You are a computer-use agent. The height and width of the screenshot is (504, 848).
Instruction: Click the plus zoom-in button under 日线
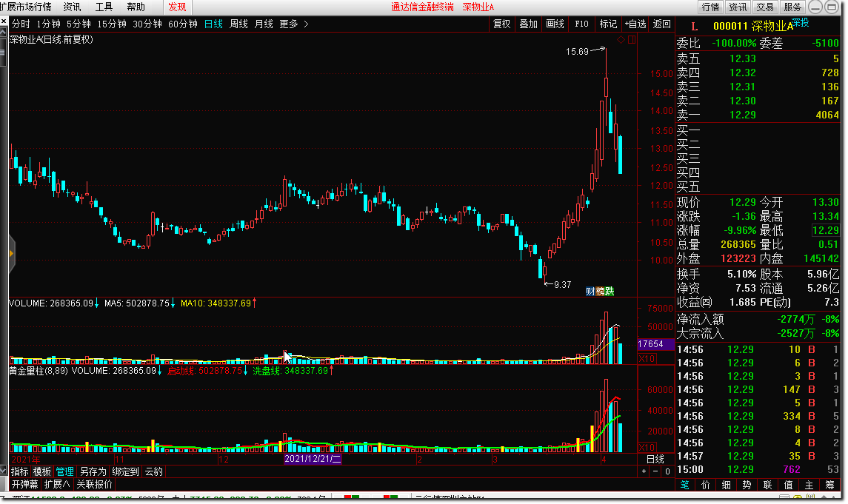pyautogui.click(x=644, y=471)
